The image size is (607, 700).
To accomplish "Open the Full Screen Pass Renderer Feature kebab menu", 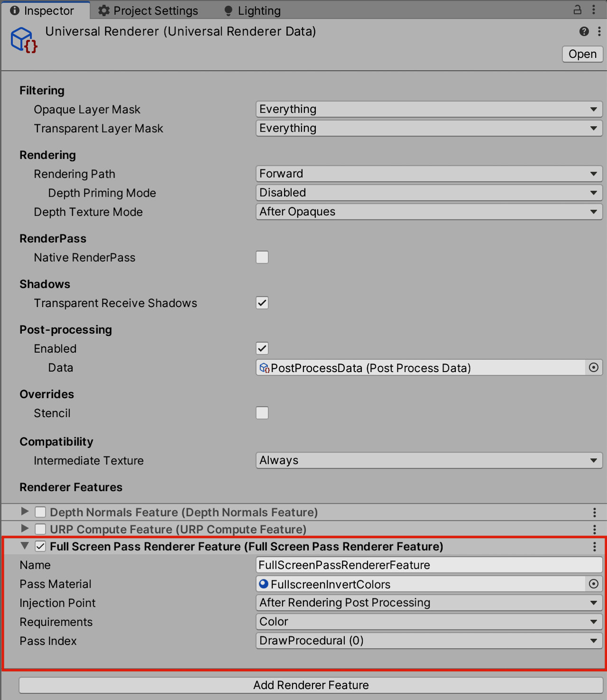I will (594, 546).
